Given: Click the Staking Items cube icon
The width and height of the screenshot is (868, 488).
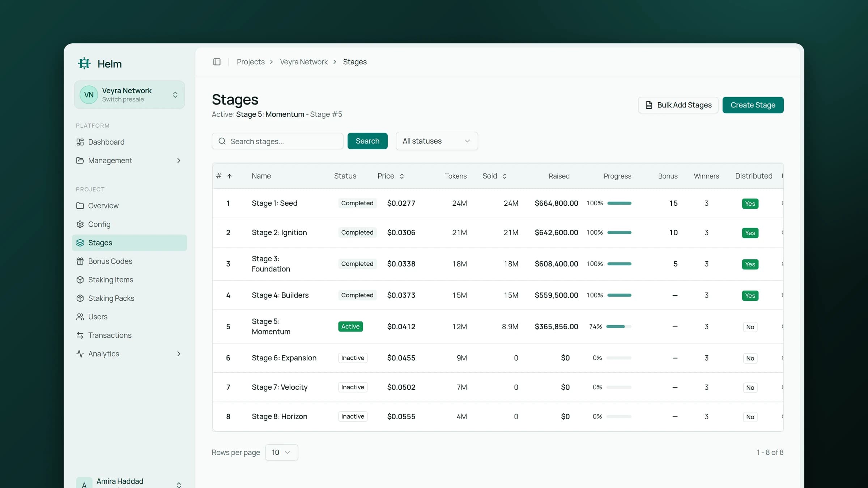Looking at the screenshot, I should point(80,280).
